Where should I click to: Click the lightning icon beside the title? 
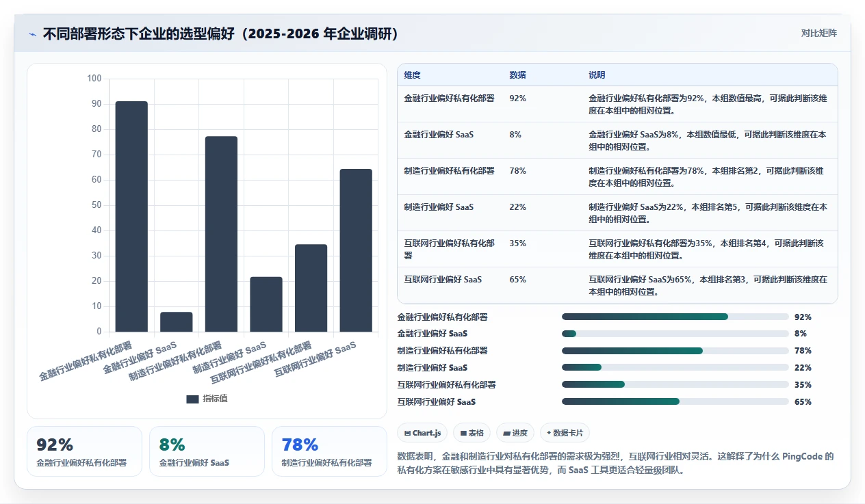(x=32, y=34)
